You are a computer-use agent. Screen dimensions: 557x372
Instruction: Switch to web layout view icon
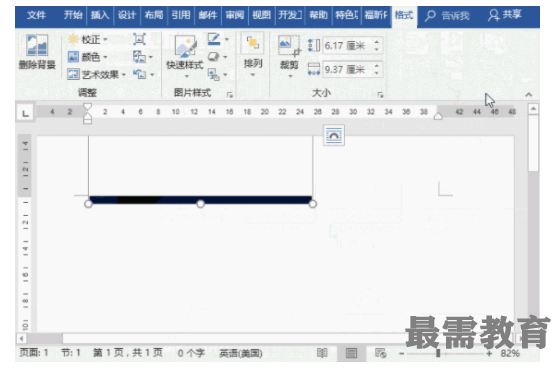(380, 353)
